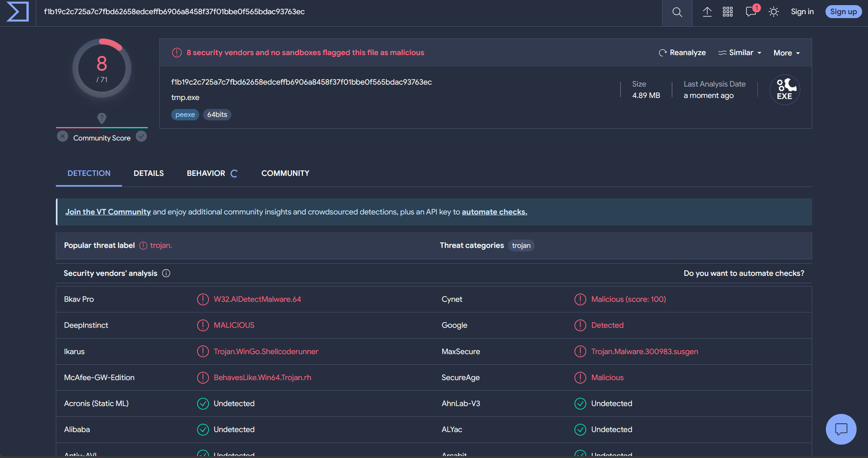This screenshot has height=458, width=868.
Task: Click the 4.89 MB size value
Action: point(646,95)
